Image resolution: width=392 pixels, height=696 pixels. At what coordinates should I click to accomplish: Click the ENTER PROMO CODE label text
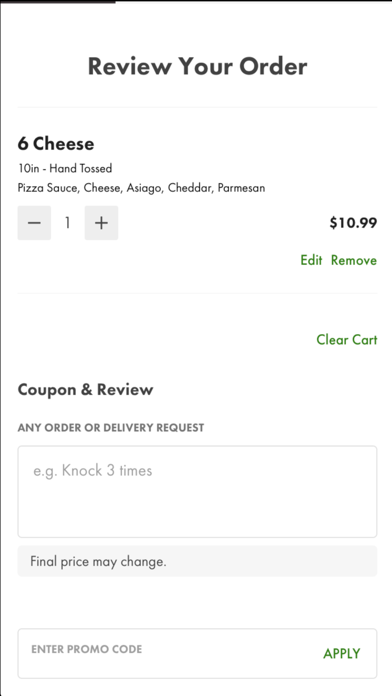pos(87,649)
